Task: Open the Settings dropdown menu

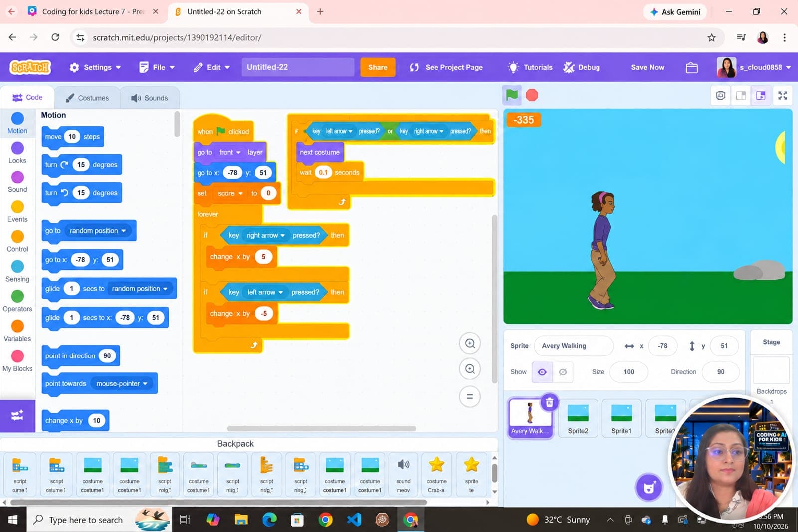Action: [x=95, y=67]
